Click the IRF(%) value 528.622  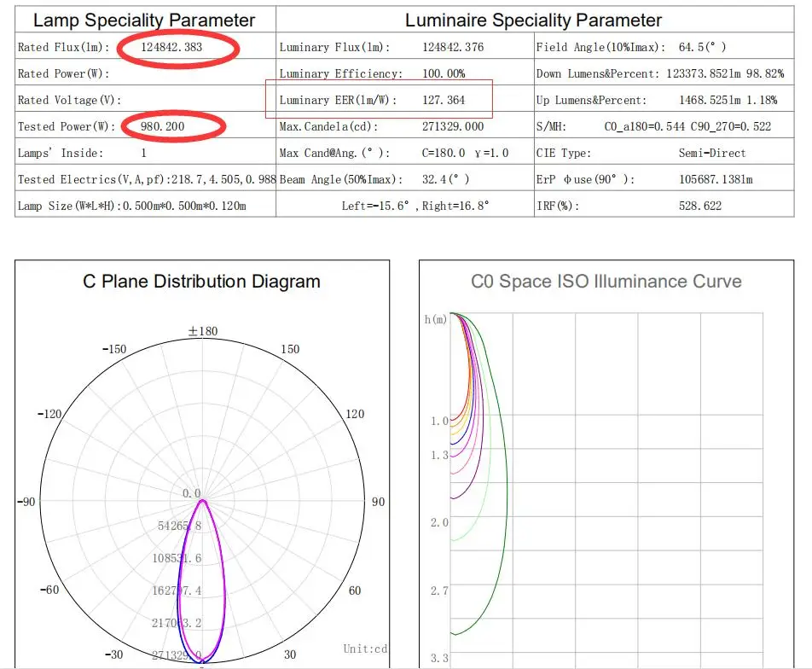700,206
